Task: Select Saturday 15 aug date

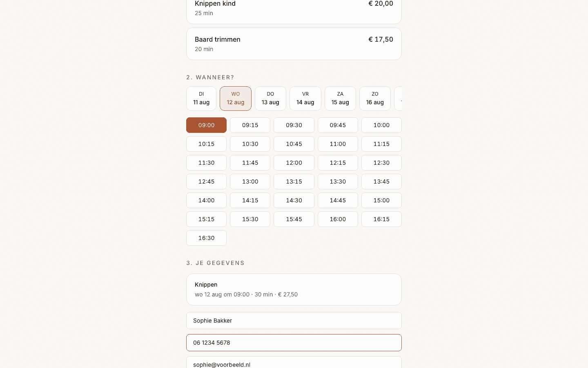Action: coord(340,99)
